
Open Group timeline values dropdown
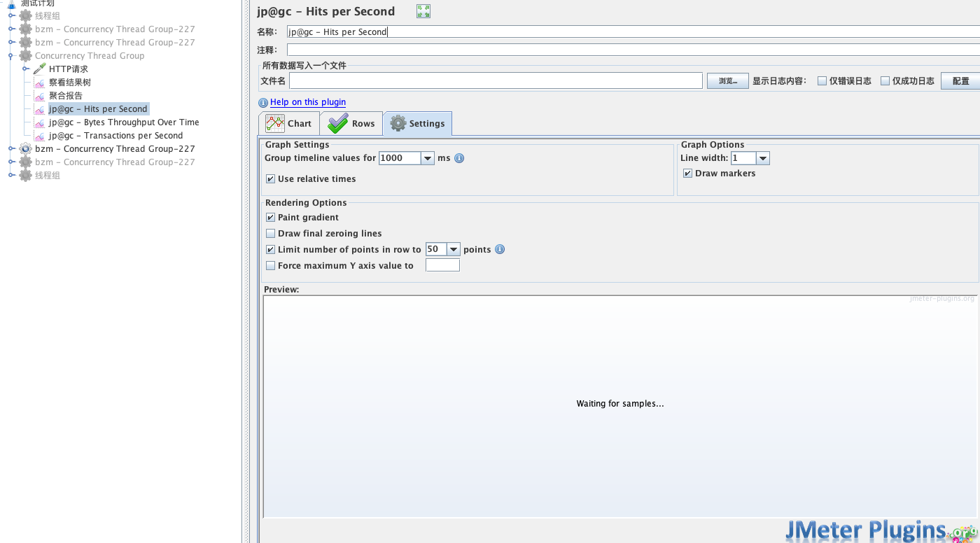(x=427, y=158)
